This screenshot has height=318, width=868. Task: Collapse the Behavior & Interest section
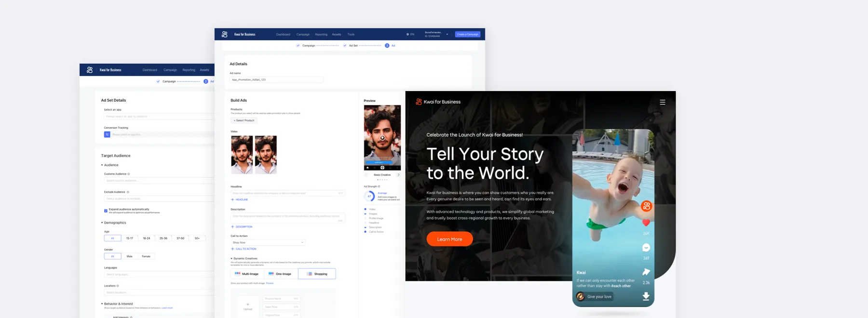pyautogui.click(x=102, y=304)
